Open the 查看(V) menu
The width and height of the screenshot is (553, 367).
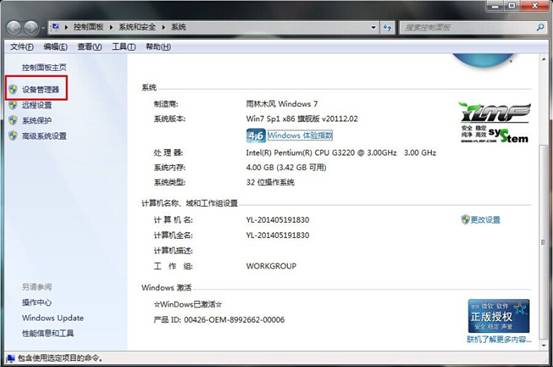coord(90,47)
